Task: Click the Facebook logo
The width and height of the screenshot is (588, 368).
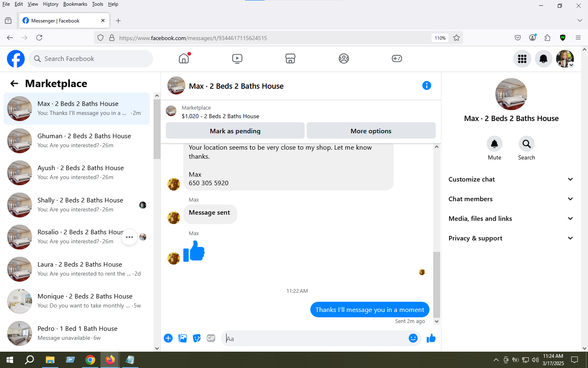Action: point(16,59)
